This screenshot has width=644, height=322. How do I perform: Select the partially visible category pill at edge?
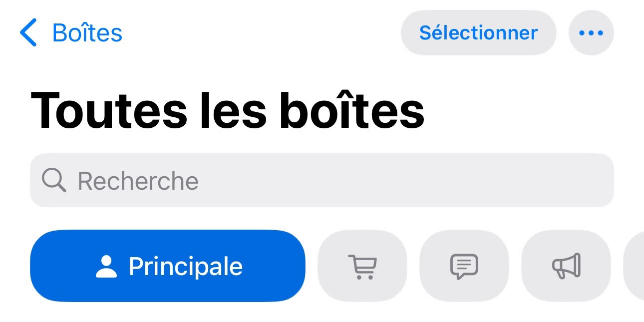click(634, 266)
